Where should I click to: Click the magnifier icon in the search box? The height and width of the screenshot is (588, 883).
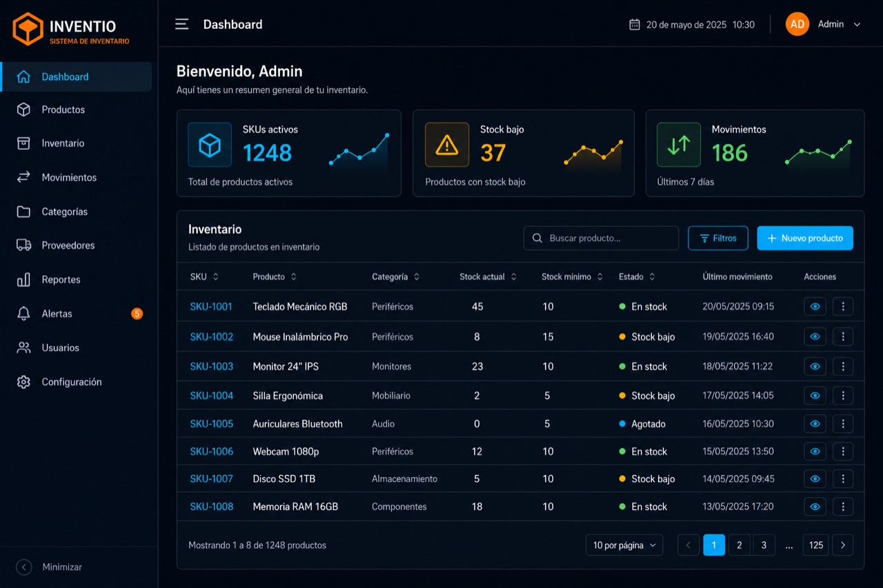pyautogui.click(x=537, y=238)
